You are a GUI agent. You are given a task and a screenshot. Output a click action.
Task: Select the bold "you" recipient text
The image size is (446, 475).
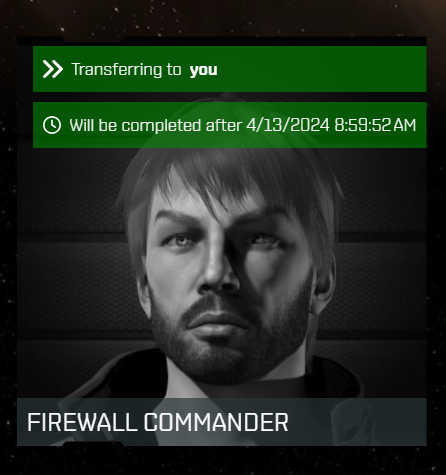pos(203,70)
